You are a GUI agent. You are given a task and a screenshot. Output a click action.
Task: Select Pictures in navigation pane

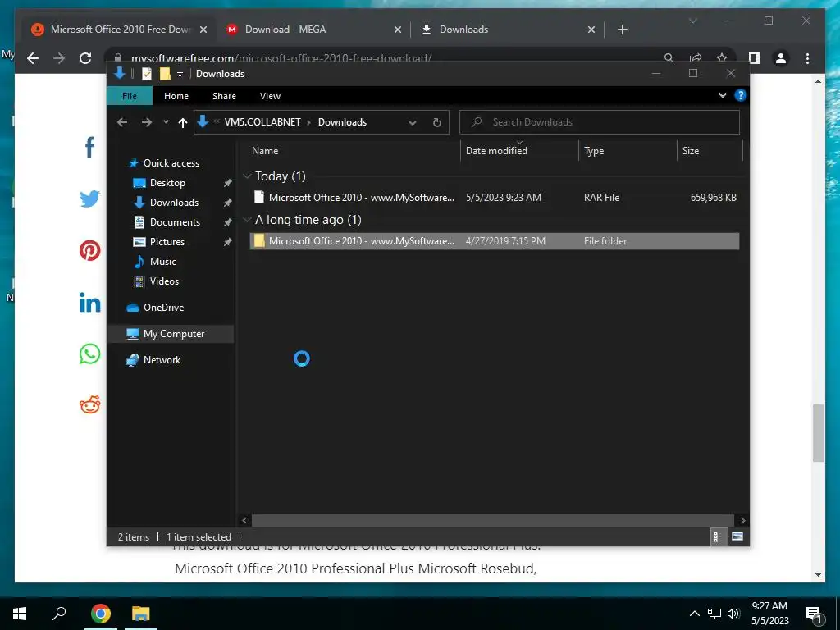point(167,242)
